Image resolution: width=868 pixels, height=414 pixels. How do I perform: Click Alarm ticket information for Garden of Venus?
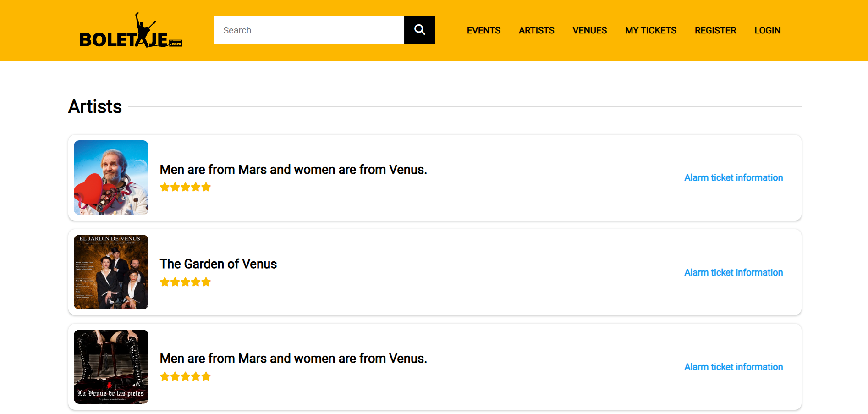point(733,272)
